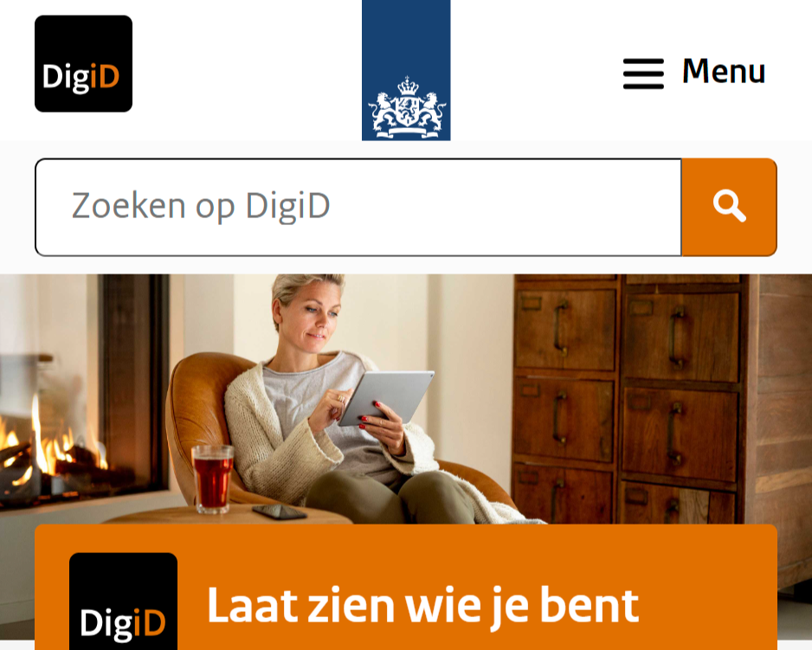
Task: Click the tablet held by the woman
Action: 386,396
